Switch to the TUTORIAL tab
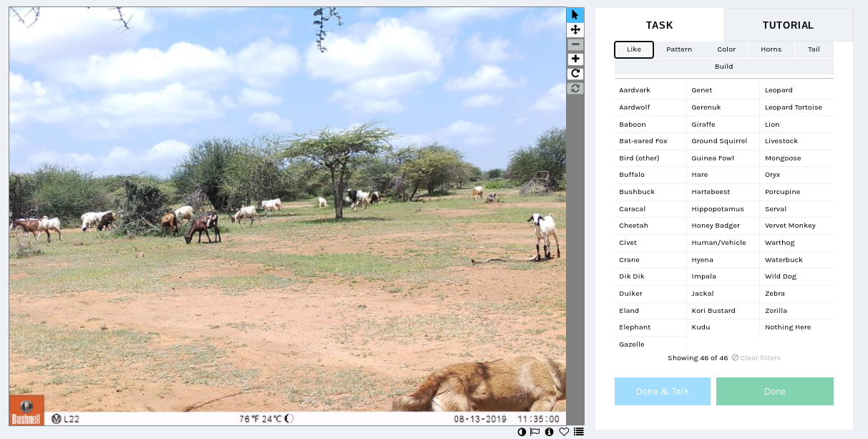This screenshot has height=439, width=868. [788, 25]
